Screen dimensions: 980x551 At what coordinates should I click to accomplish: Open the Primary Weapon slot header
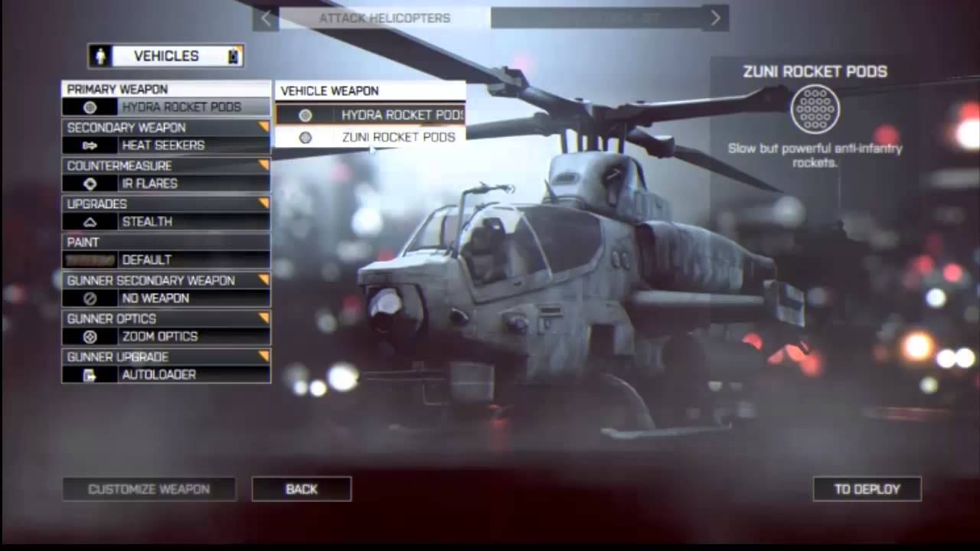coord(166,90)
